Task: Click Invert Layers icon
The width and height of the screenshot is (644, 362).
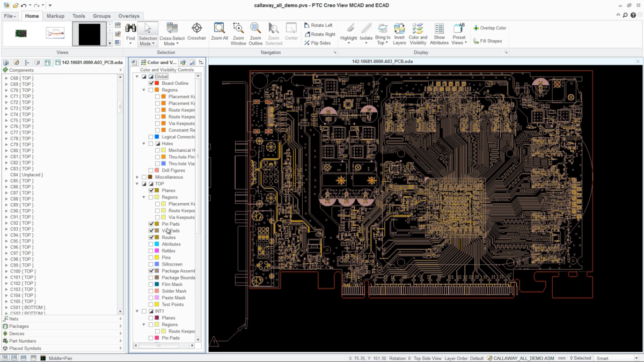Action: coord(399,28)
